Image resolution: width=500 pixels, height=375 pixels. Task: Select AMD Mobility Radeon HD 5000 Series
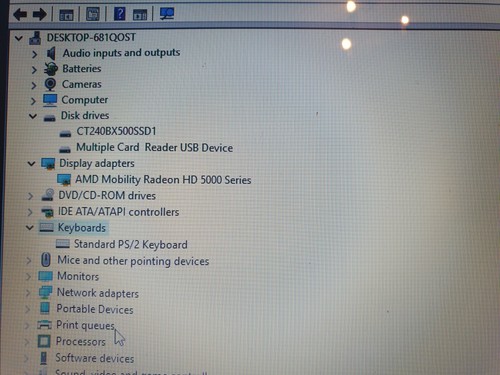[163, 180]
